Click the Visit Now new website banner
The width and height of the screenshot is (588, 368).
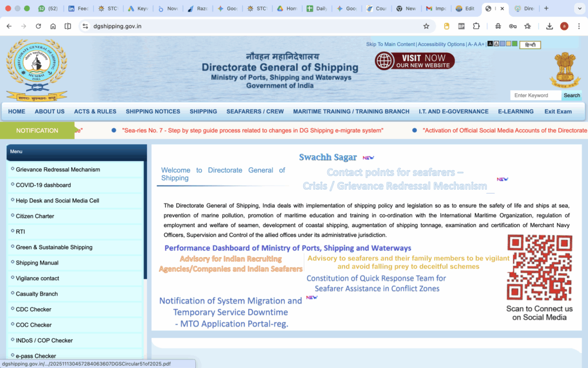pyautogui.click(x=415, y=61)
